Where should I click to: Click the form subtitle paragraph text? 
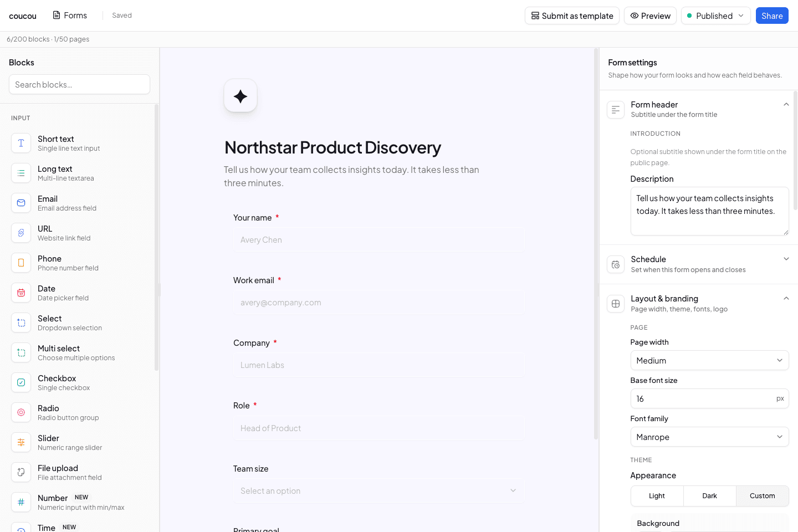click(351, 176)
